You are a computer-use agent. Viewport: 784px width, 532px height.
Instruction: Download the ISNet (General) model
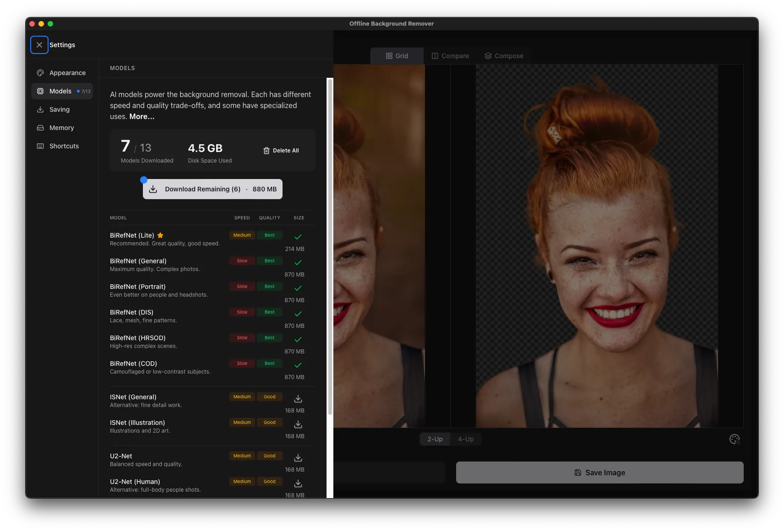coord(298,399)
